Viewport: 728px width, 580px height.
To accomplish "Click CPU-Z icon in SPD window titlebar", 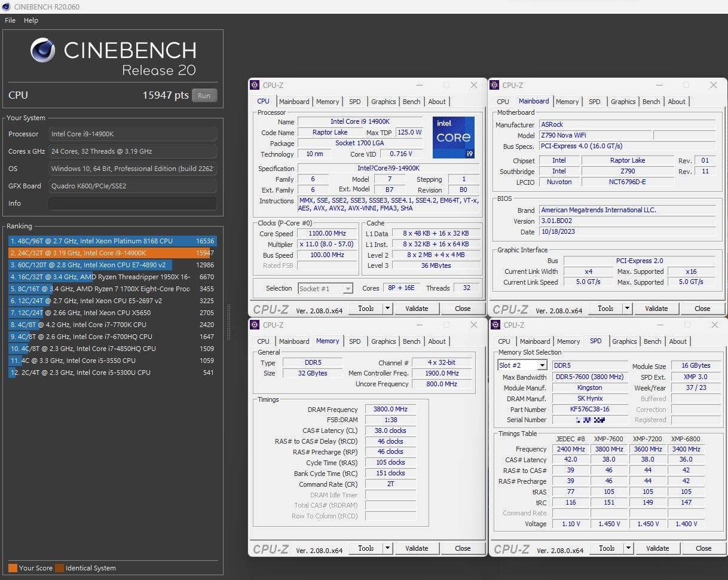I will (495, 325).
